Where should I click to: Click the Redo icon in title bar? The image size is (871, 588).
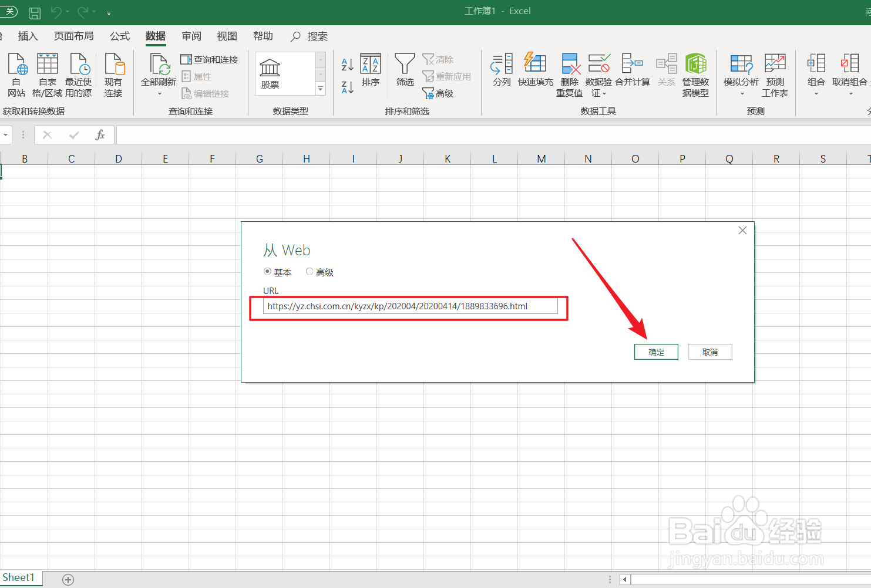click(x=83, y=12)
